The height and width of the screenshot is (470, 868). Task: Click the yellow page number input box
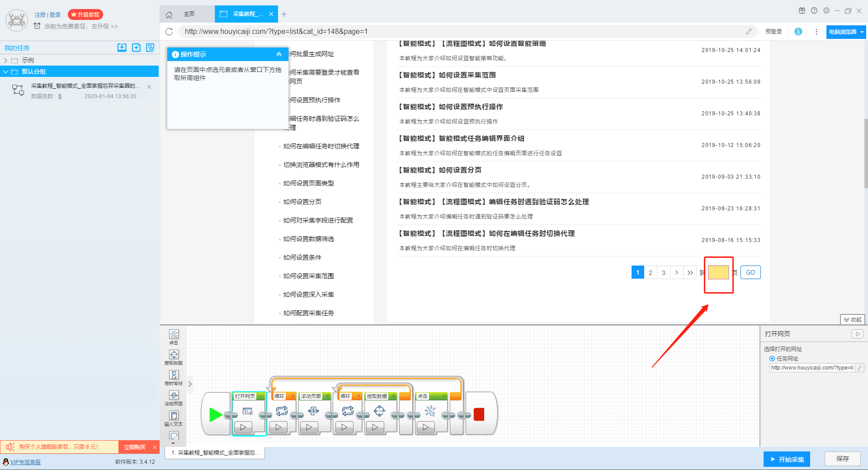tap(718, 272)
